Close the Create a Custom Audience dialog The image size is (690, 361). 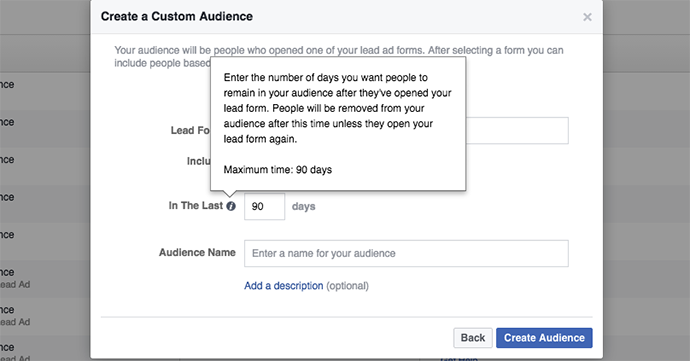pyautogui.click(x=587, y=17)
